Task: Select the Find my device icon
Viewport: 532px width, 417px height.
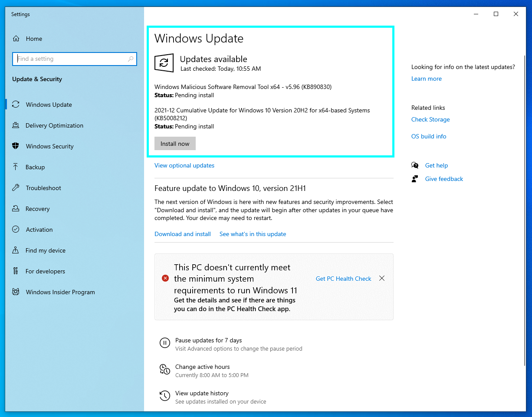Action: [16, 250]
